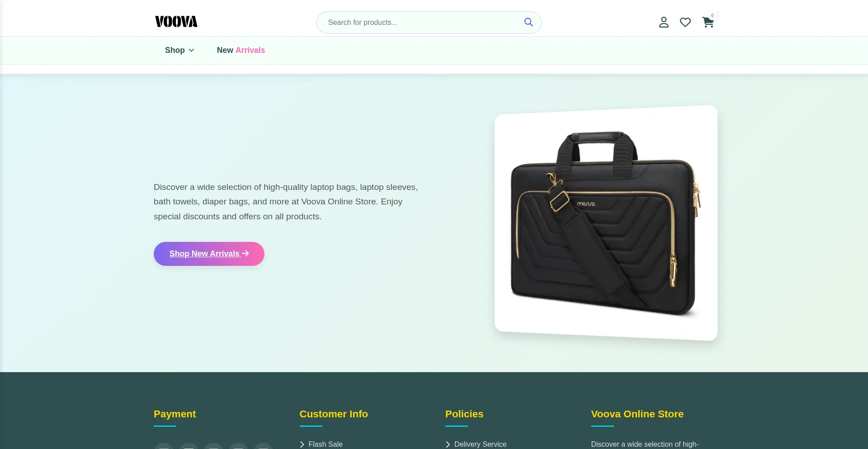Open the Flash Sale link

(325, 444)
